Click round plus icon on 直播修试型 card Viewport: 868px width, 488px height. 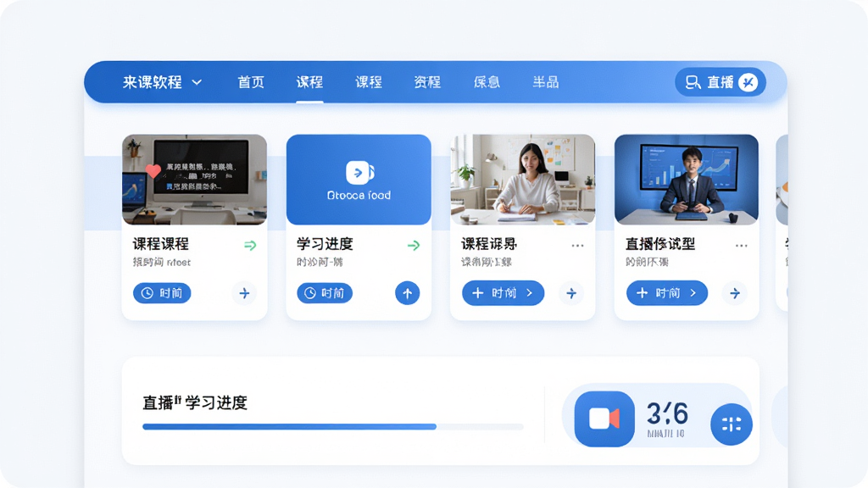735,293
